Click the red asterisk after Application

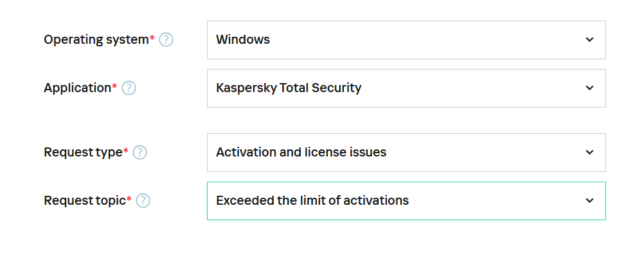114,86
